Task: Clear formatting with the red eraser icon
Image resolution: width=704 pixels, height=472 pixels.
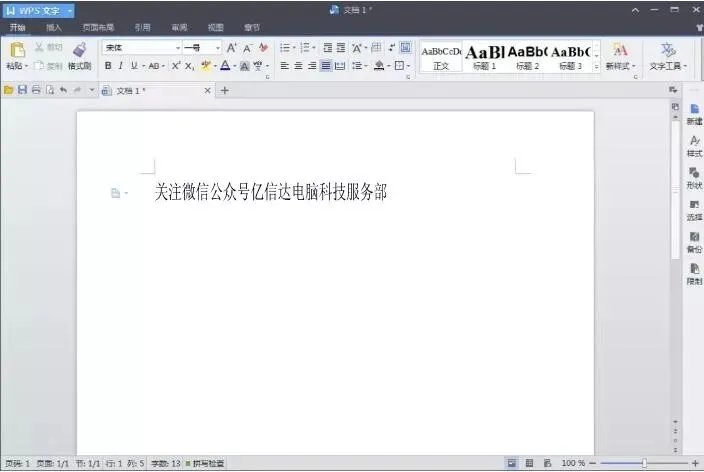Action: tap(264, 48)
